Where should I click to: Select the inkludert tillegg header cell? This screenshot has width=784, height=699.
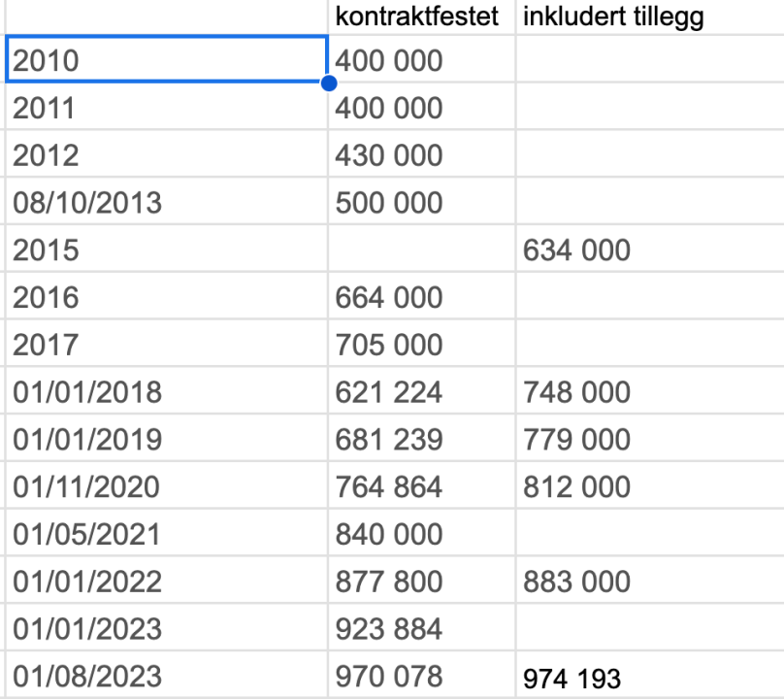click(x=613, y=17)
